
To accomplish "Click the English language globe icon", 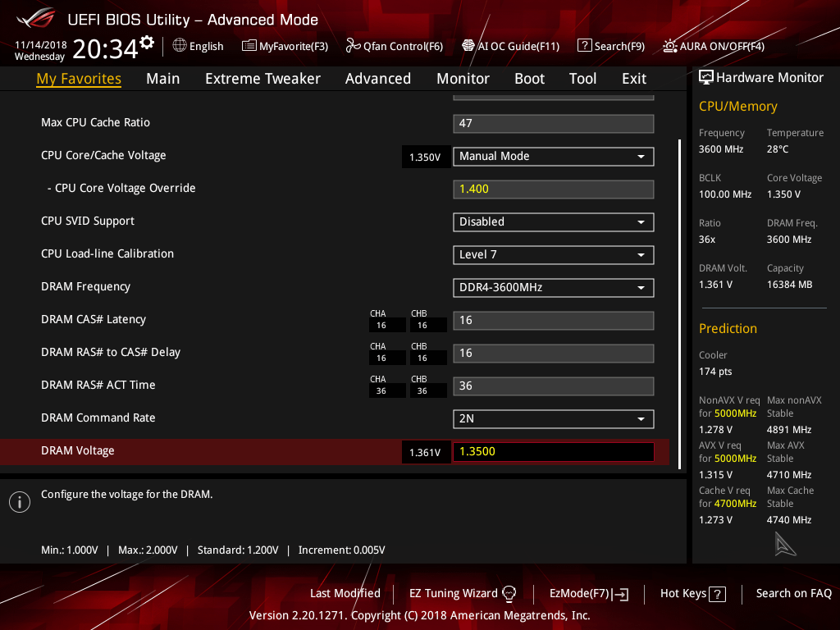I will [180, 46].
